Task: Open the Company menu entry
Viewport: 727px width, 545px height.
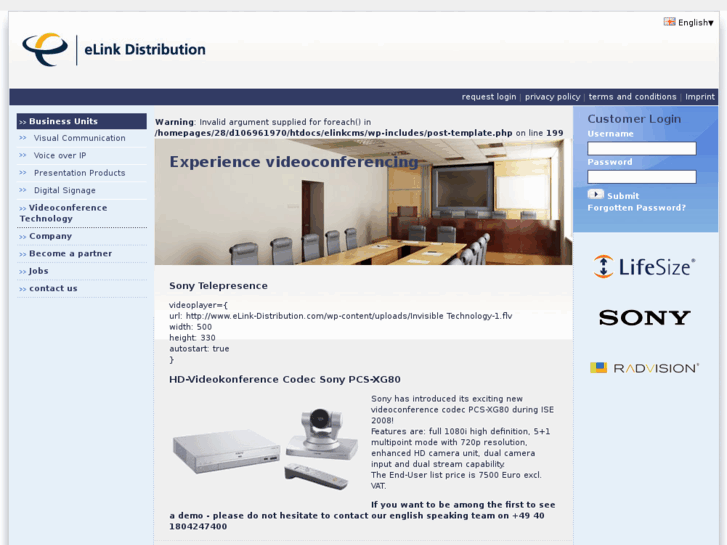Action: (x=51, y=236)
